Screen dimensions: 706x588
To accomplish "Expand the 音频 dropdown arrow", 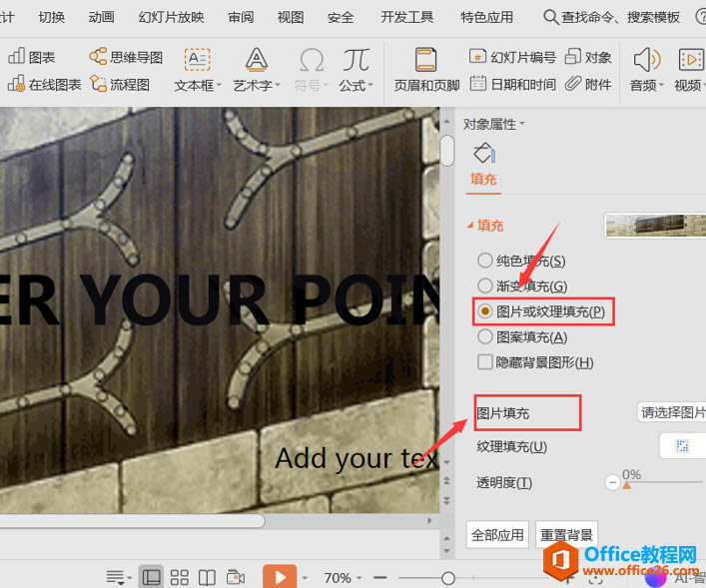I will click(x=661, y=85).
